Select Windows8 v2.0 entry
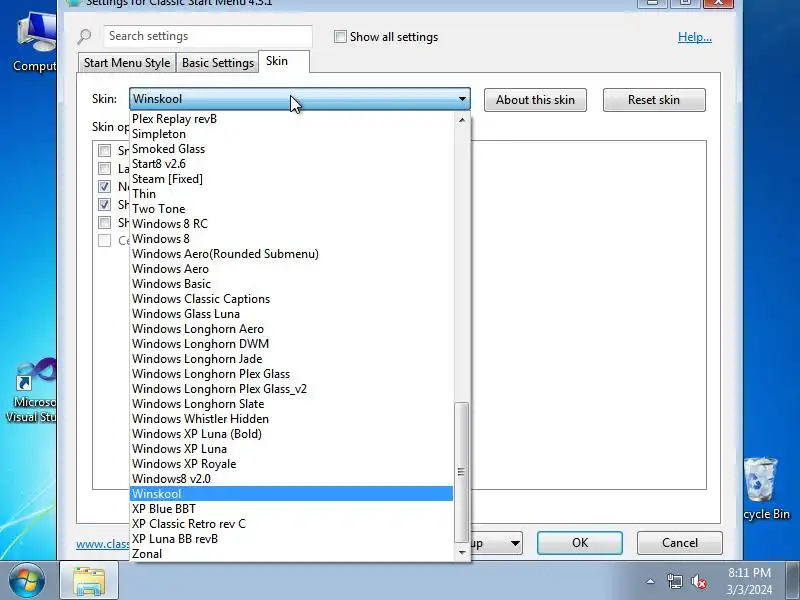The height and width of the screenshot is (600, 800). (x=292, y=479)
